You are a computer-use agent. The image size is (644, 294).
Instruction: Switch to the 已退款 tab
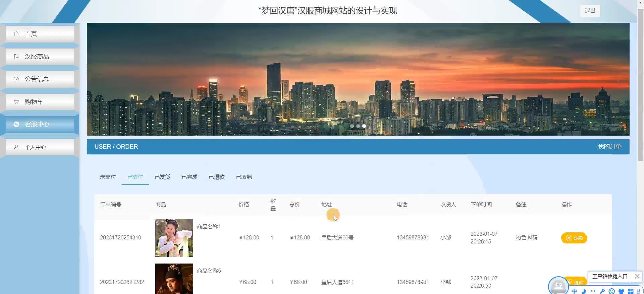pyautogui.click(x=217, y=177)
